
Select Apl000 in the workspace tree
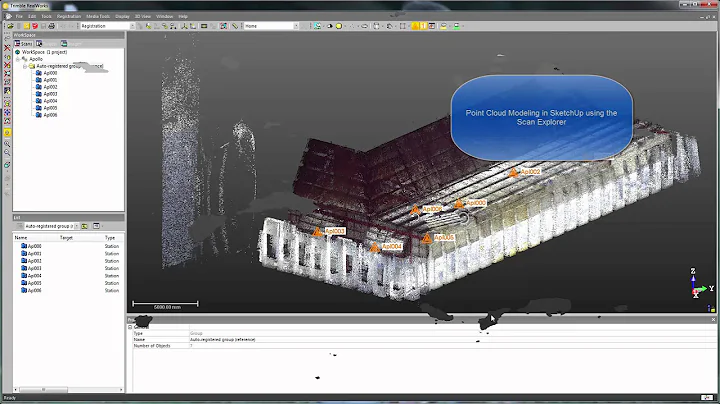pos(50,73)
